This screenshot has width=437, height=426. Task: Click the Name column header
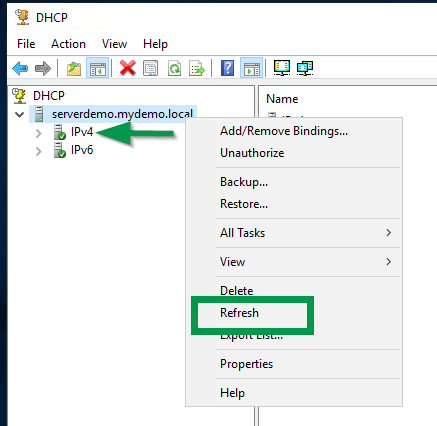(282, 99)
